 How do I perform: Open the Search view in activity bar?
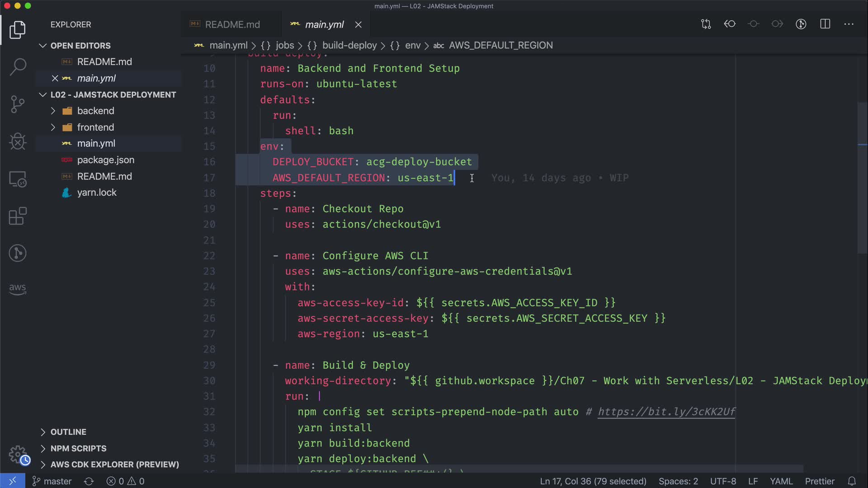click(x=18, y=67)
